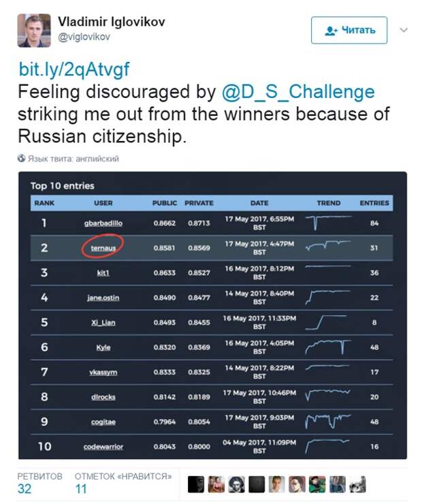Click Vladimir Iglovikov's profile avatar
This screenshot has width=422, height=504.
click(x=34, y=31)
